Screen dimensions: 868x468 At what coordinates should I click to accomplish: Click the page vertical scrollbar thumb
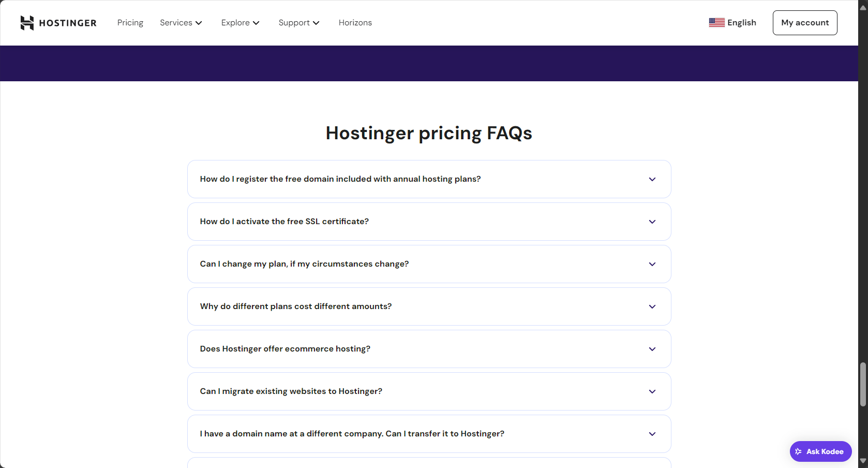(x=863, y=384)
